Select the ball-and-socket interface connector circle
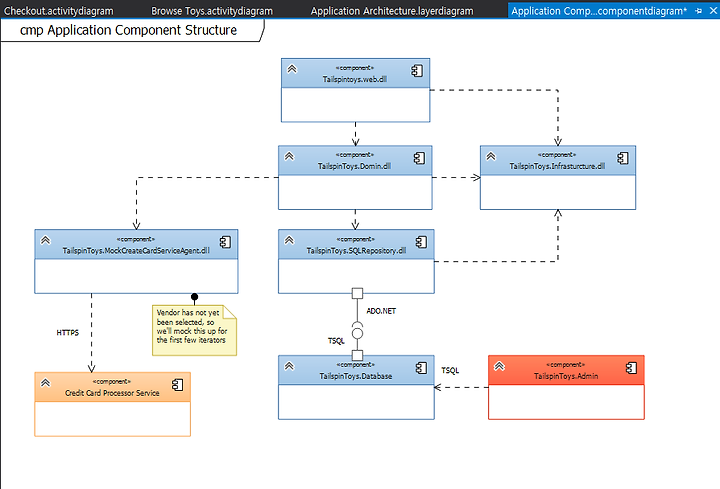The height and width of the screenshot is (489, 720). [x=357, y=333]
